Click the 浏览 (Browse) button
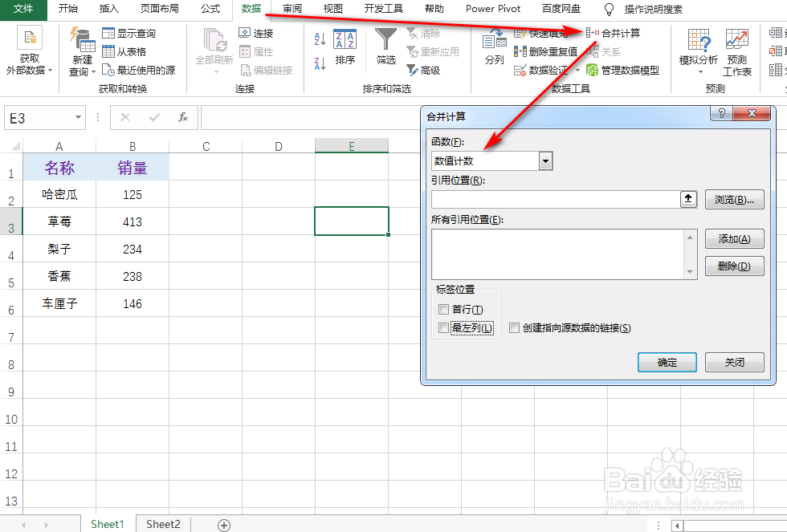This screenshot has height=532, width=787. coord(735,199)
